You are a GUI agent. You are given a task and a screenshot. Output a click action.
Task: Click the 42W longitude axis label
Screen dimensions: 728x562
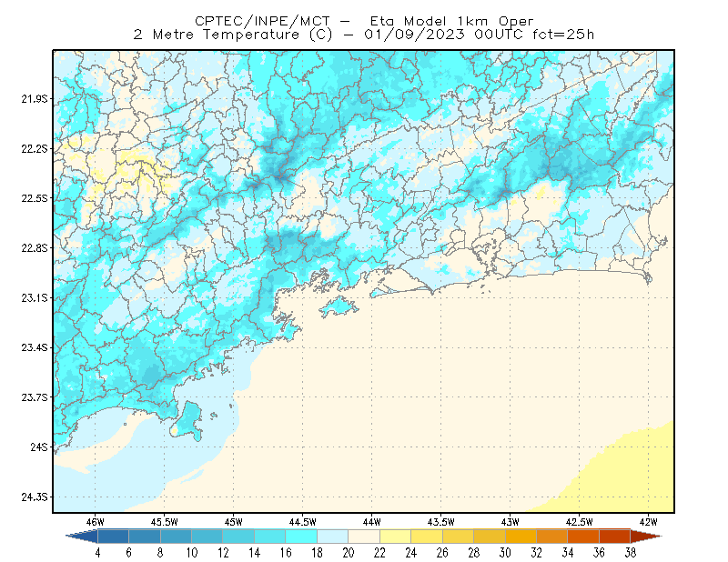(648, 522)
